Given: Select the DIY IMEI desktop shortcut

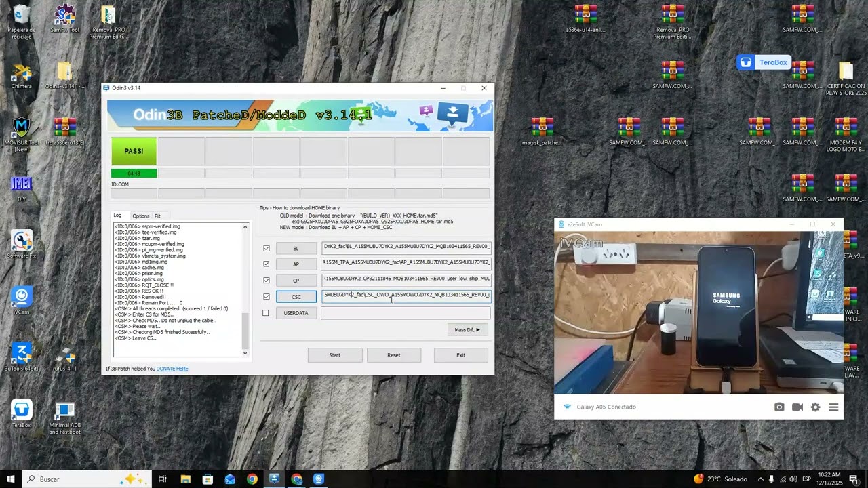Looking at the screenshot, I should click(21, 188).
